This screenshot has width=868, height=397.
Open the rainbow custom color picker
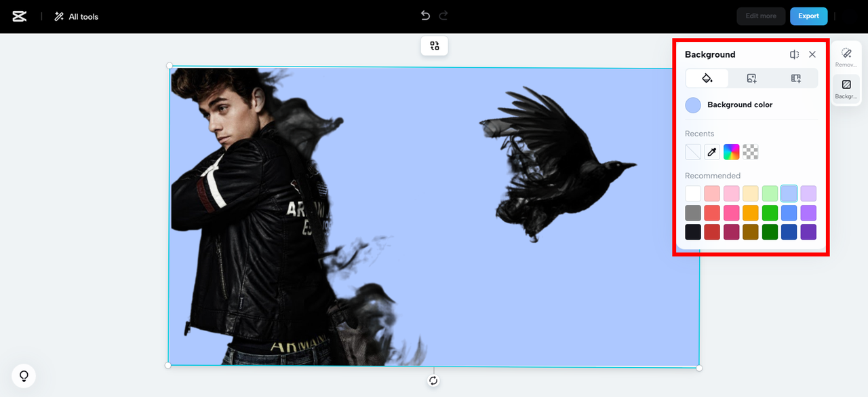(731, 152)
